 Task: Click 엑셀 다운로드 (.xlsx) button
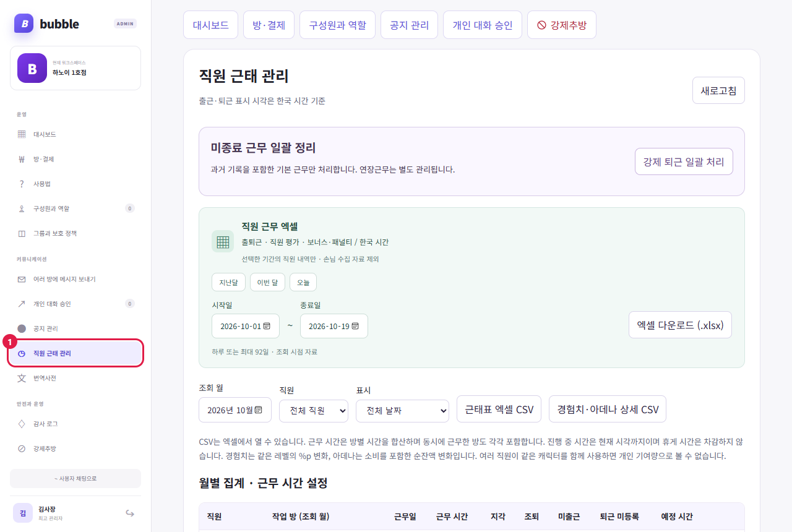[x=680, y=325]
